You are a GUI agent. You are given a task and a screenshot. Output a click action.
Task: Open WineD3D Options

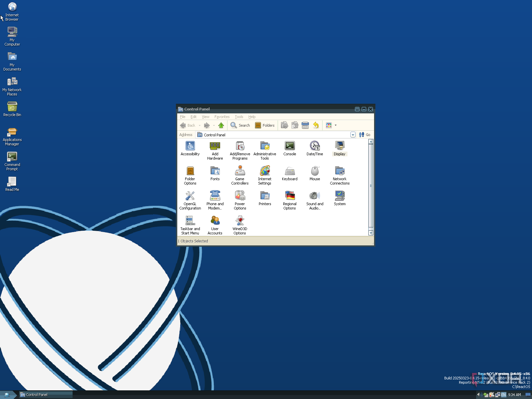tap(240, 225)
